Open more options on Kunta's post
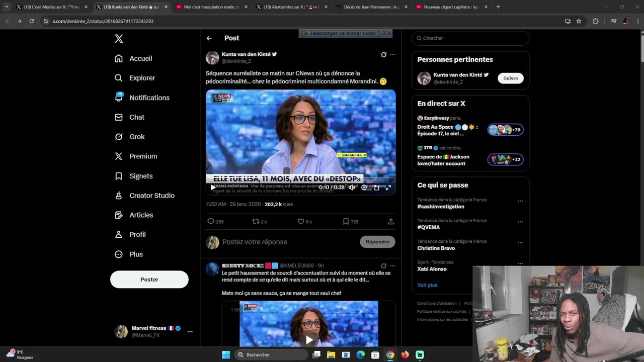 [393, 54]
